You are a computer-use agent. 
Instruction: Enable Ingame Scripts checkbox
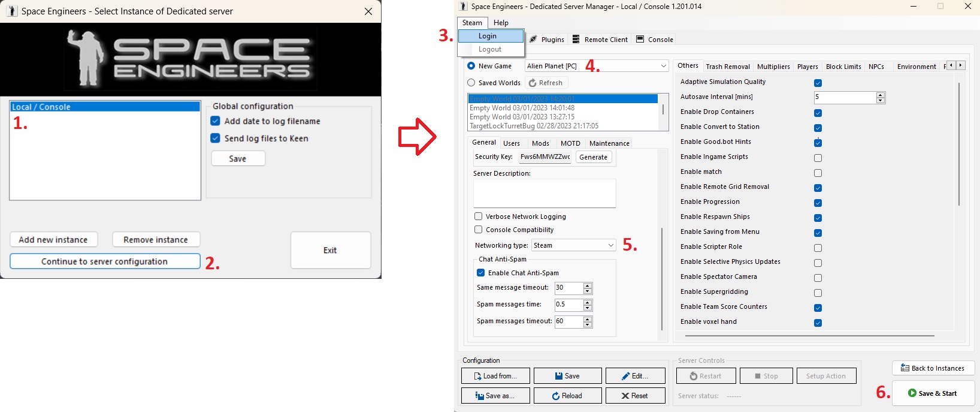click(x=818, y=158)
